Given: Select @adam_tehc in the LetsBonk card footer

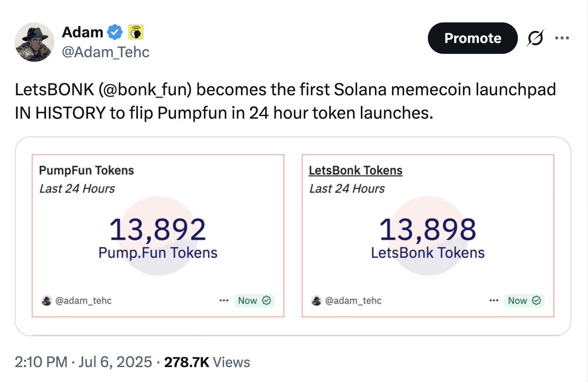Looking at the screenshot, I should click(x=353, y=301).
